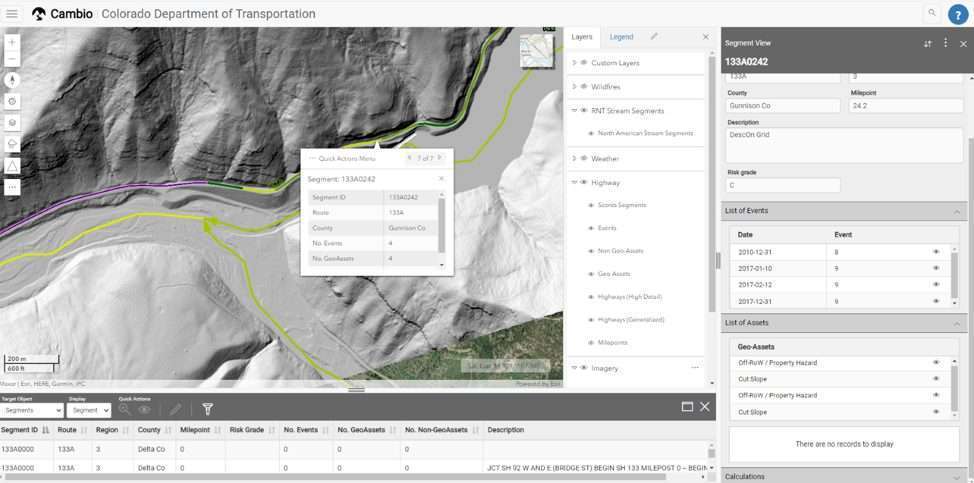View the 2017-01-10 event details
Image resolution: width=974 pixels, height=483 pixels.
pos(936,268)
